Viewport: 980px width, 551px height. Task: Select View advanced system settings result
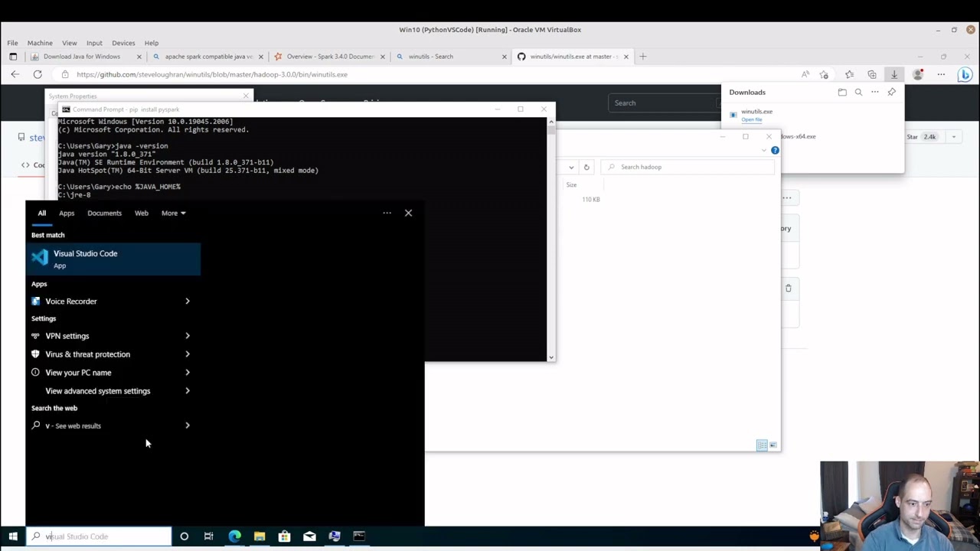97,391
